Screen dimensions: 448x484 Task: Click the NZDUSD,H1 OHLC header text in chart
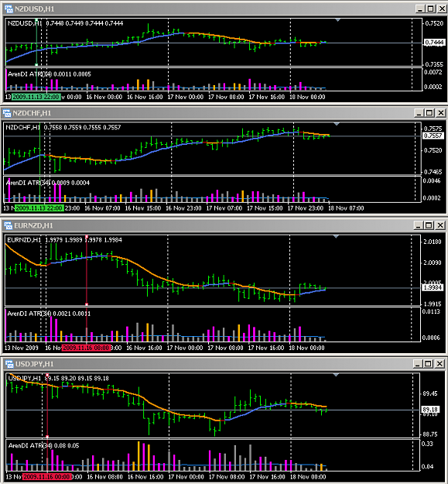(65, 23)
